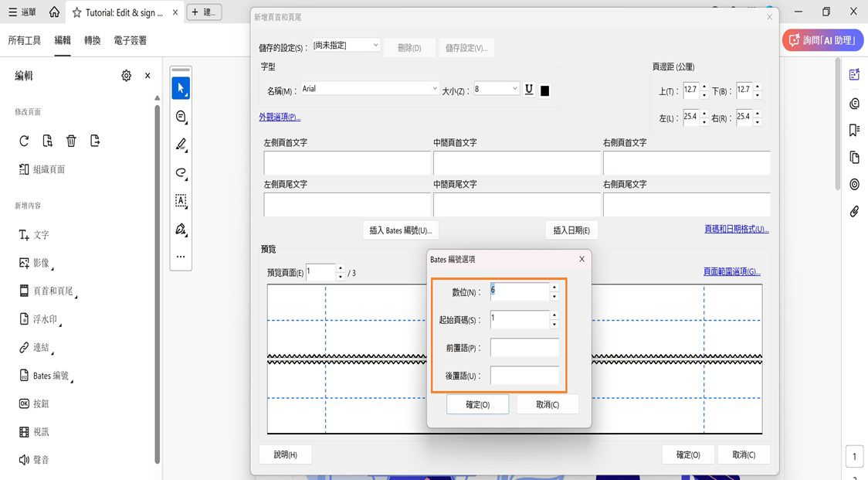Screen dimensions: 868x480
Task: Open the comments right-rail icon
Action: 854,104
